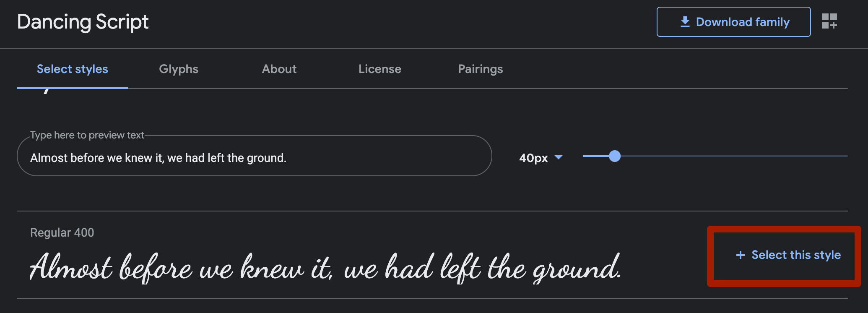
Task: Click the Select this style label
Action: tap(796, 255)
